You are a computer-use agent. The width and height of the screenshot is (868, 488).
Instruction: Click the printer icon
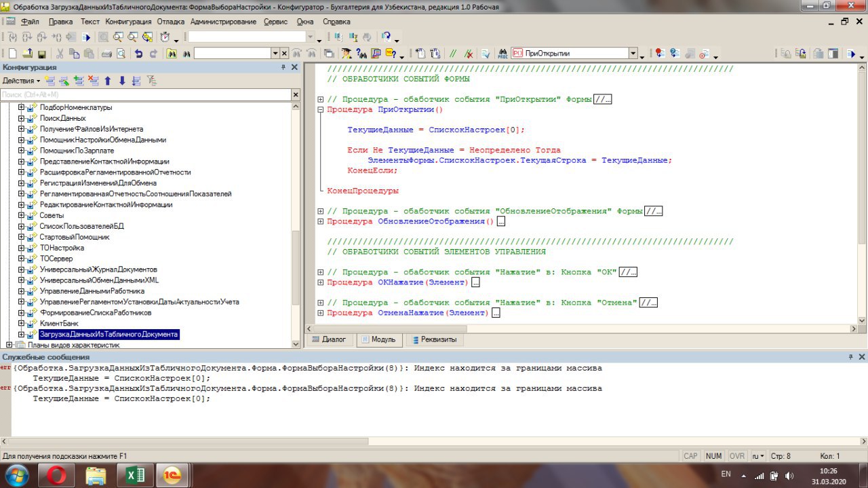tap(106, 54)
